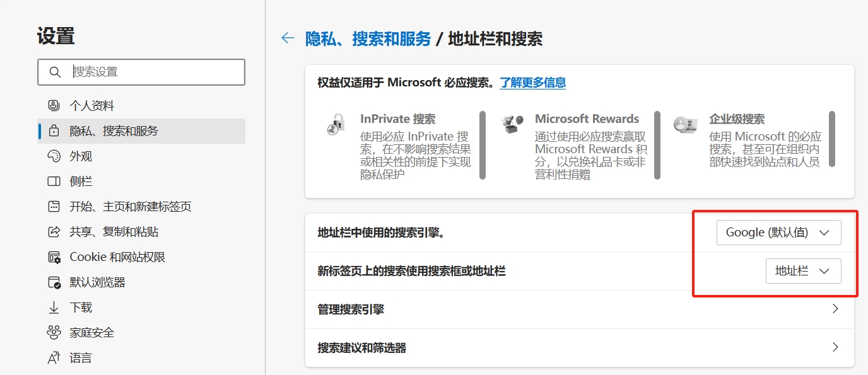Click the Microsoft Rewards heading
The image size is (868, 375).
click(587, 118)
